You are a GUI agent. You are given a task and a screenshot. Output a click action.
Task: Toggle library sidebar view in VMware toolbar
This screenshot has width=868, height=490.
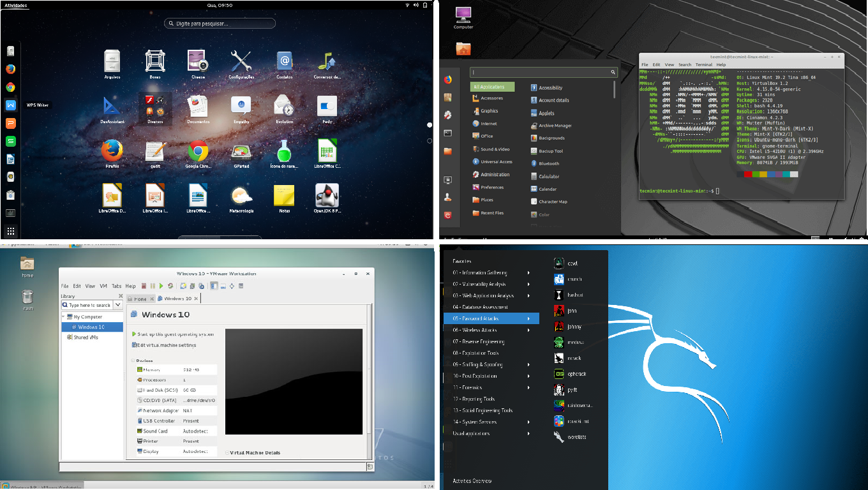214,286
